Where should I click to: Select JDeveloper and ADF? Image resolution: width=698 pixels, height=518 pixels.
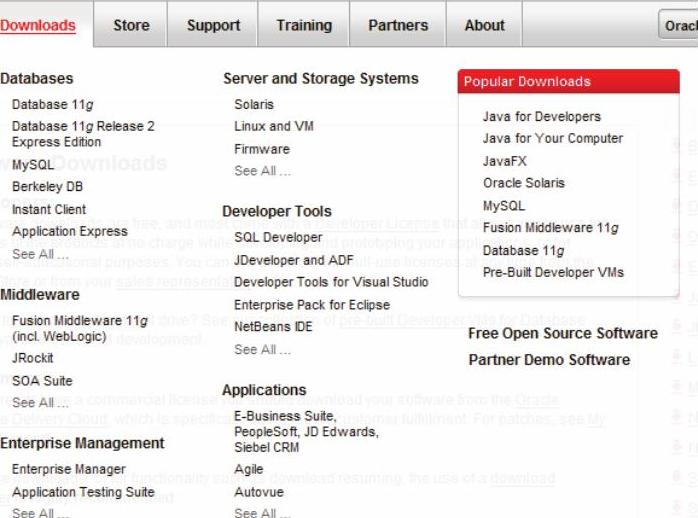[294, 260]
